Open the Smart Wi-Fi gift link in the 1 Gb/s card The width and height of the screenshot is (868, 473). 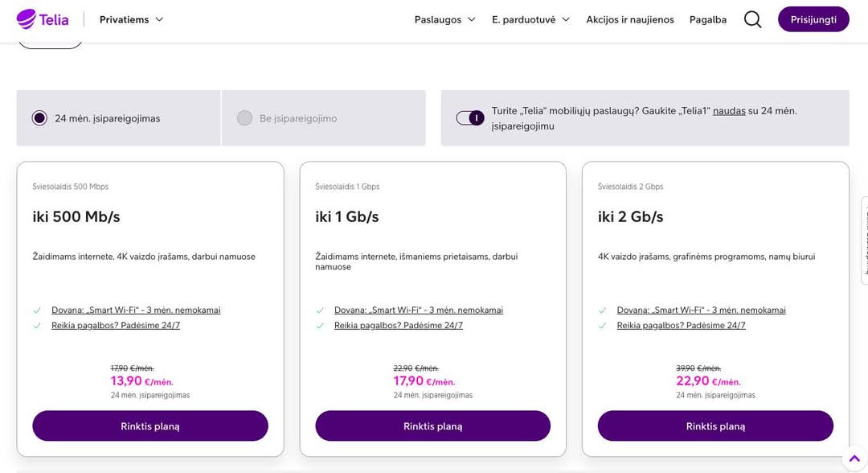[x=419, y=311]
